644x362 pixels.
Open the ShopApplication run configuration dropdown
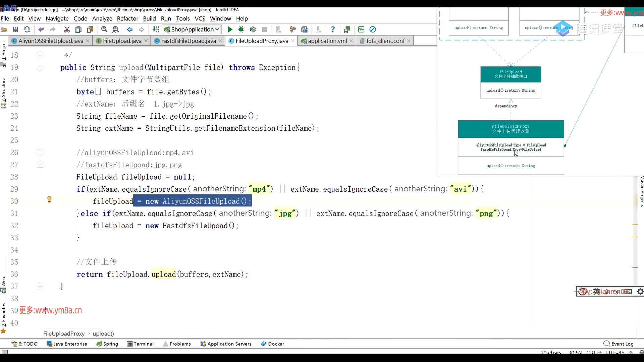pyautogui.click(x=192, y=29)
